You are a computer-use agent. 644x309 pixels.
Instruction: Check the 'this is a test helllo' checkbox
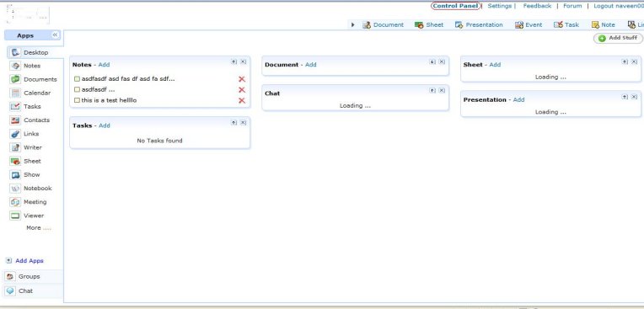tap(77, 100)
